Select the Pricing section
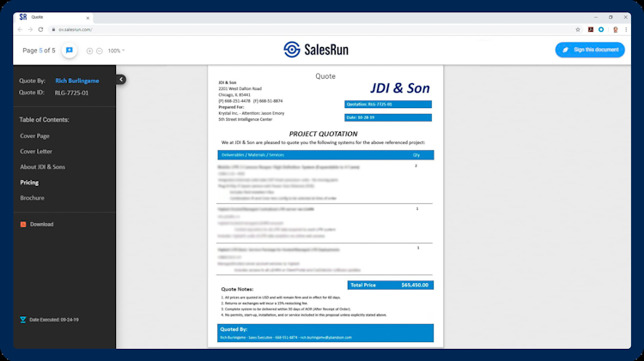The width and height of the screenshot is (644, 361). pyautogui.click(x=29, y=183)
